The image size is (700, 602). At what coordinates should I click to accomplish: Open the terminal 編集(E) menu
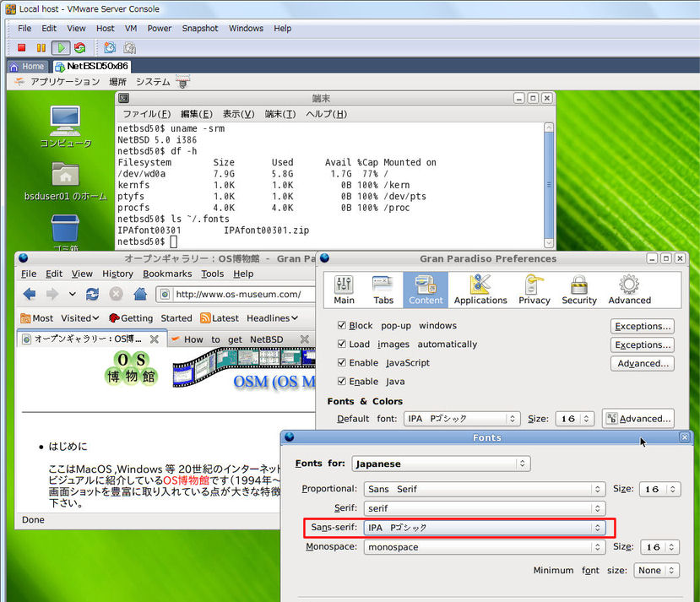tap(197, 114)
